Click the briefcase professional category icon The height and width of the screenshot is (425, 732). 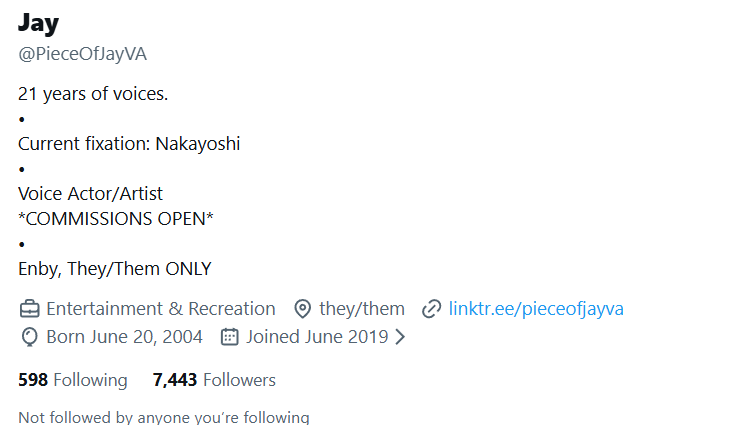(x=29, y=309)
